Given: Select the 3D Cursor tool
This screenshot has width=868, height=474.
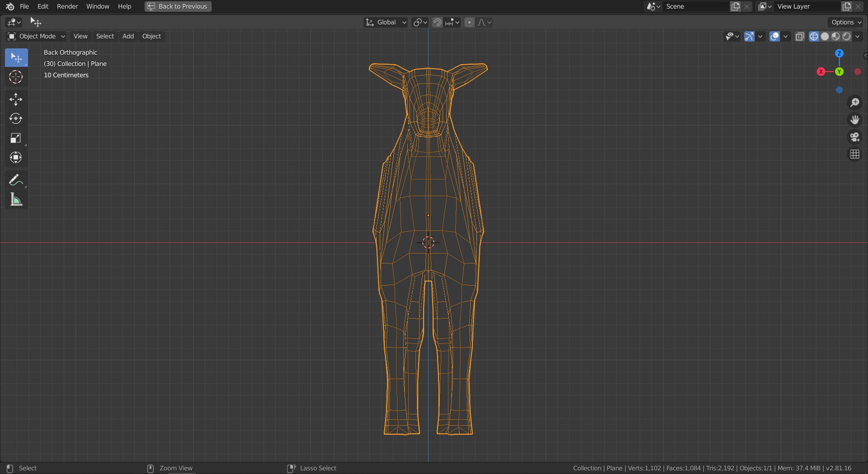Looking at the screenshot, I should click(16, 77).
